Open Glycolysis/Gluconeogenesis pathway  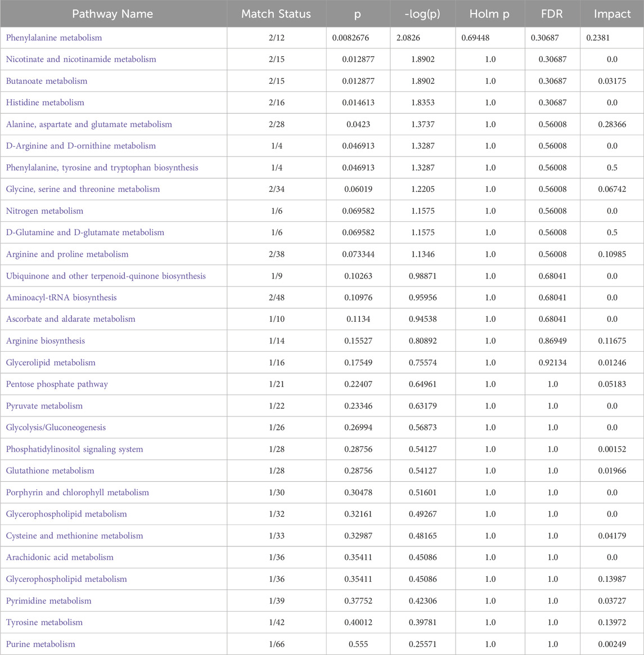pyautogui.click(x=56, y=427)
